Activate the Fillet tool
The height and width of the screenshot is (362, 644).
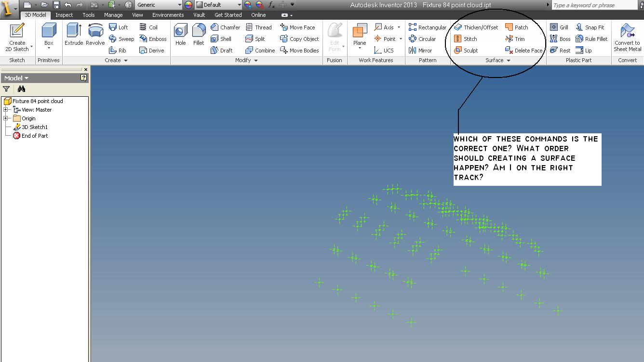199,35
